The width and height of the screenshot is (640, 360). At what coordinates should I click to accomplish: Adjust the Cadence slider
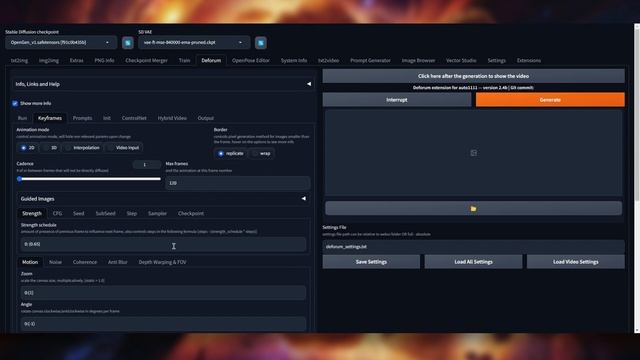coord(89,179)
